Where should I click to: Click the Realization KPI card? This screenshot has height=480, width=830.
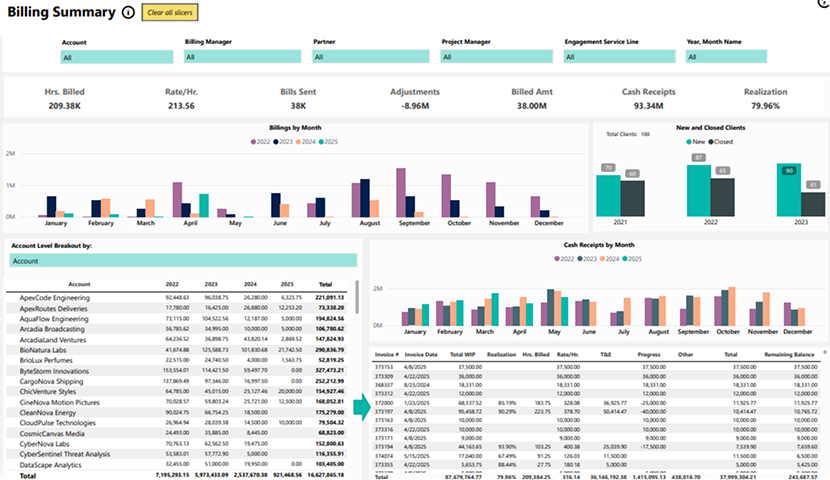[765, 98]
